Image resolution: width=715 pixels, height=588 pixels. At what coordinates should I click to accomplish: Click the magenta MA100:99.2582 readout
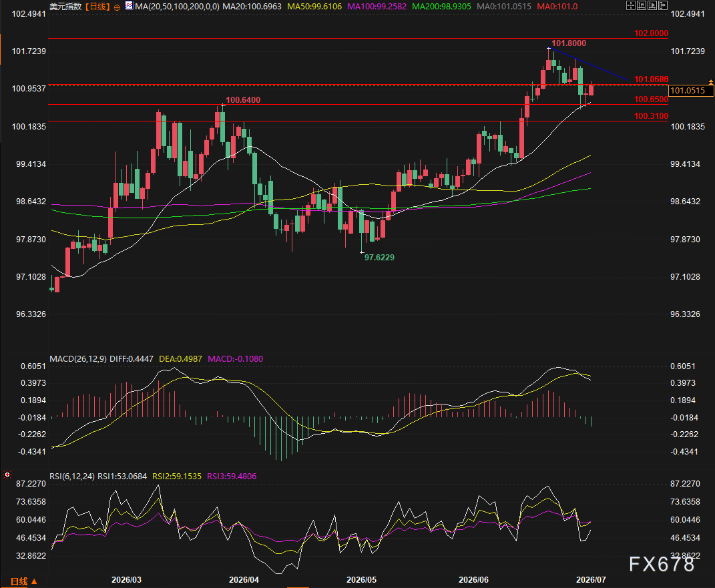click(x=377, y=7)
